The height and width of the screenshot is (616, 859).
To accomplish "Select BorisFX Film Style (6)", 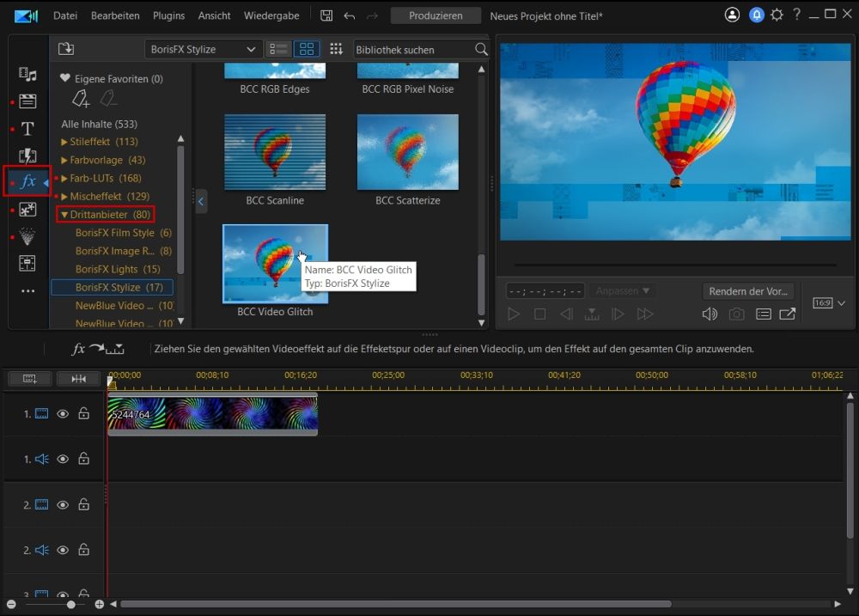I will [x=123, y=233].
